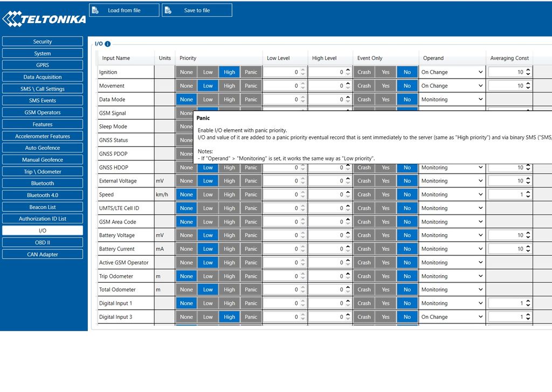Set Ignition priority to Panic
Viewport: 552px width, 392px height.
click(251, 72)
